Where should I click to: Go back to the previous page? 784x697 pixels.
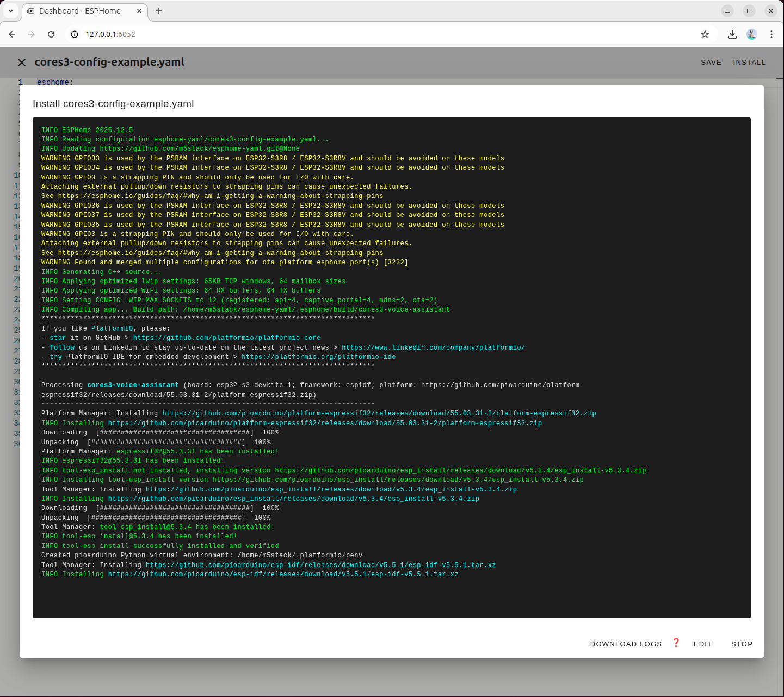[12, 34]
